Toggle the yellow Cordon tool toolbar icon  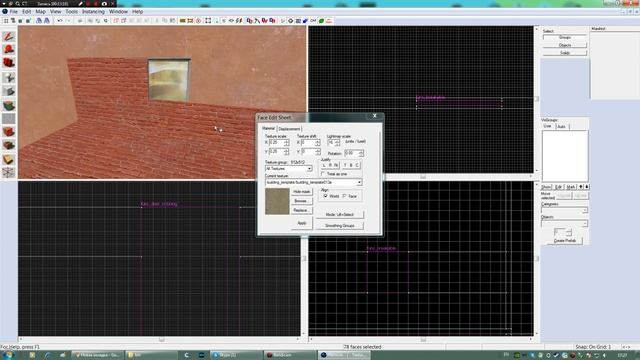coord(182,20)
